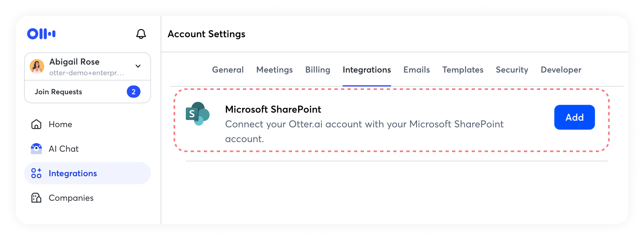
Task: Click the Home house icon
Action: click(36, 124)
